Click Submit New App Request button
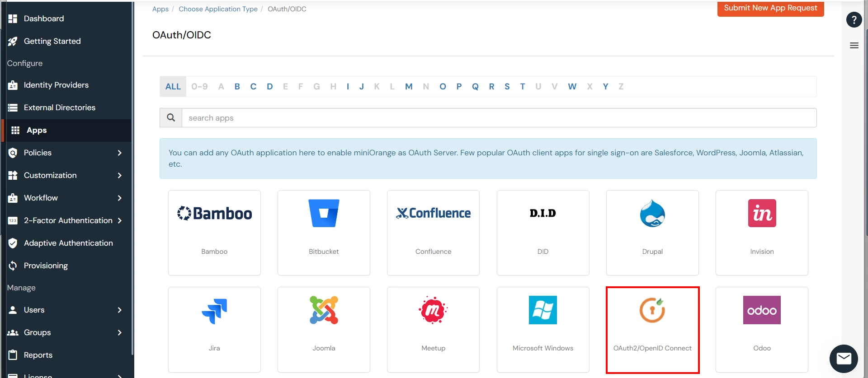The width and height of the screenshot is (868, 378). [x=770, y=8]
